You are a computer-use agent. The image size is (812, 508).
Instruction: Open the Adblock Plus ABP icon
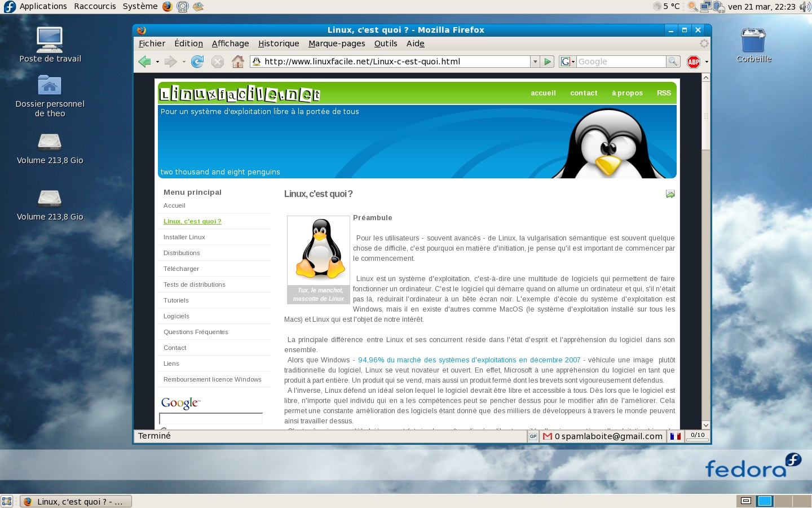click(x=694, y=62)
